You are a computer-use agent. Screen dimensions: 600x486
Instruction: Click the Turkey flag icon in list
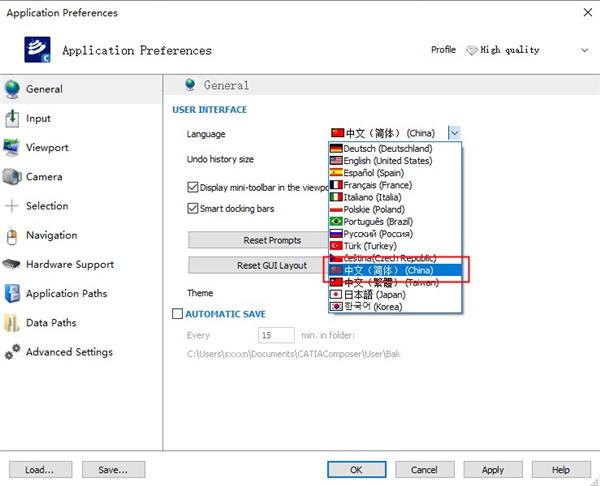click(x=336, y=246)
